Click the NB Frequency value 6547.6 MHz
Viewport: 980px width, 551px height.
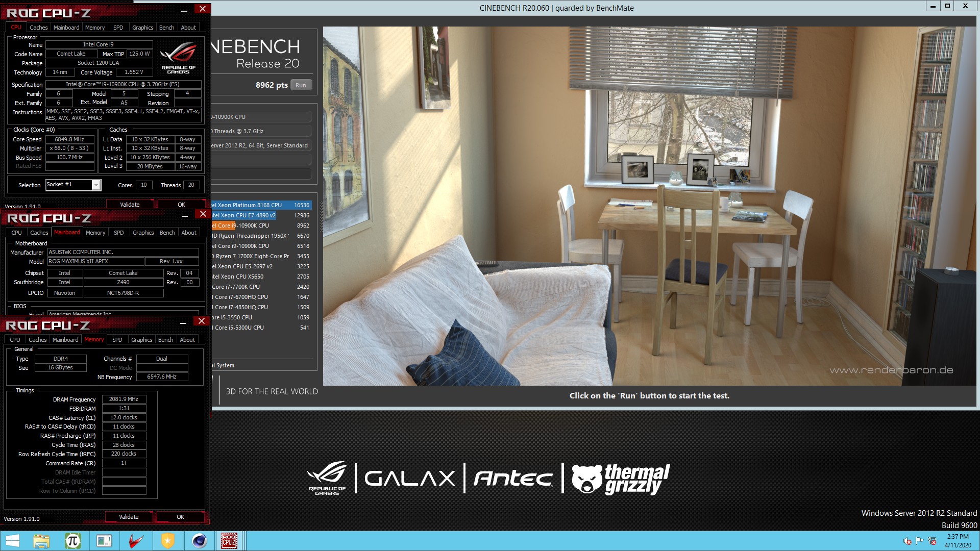162,377
